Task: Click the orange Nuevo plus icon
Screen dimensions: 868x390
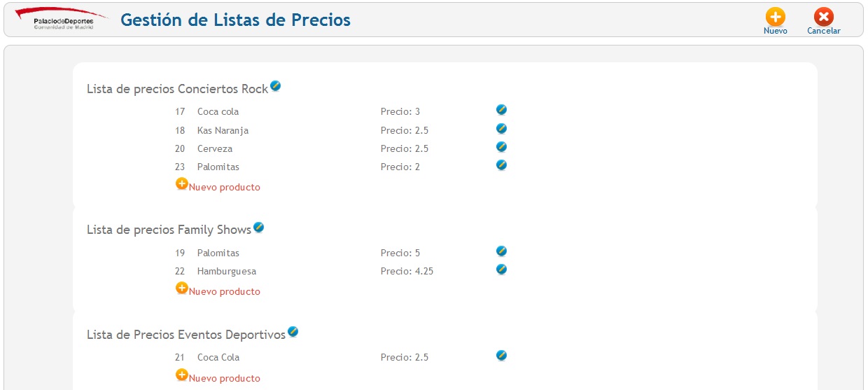Action: pos(775,17)
